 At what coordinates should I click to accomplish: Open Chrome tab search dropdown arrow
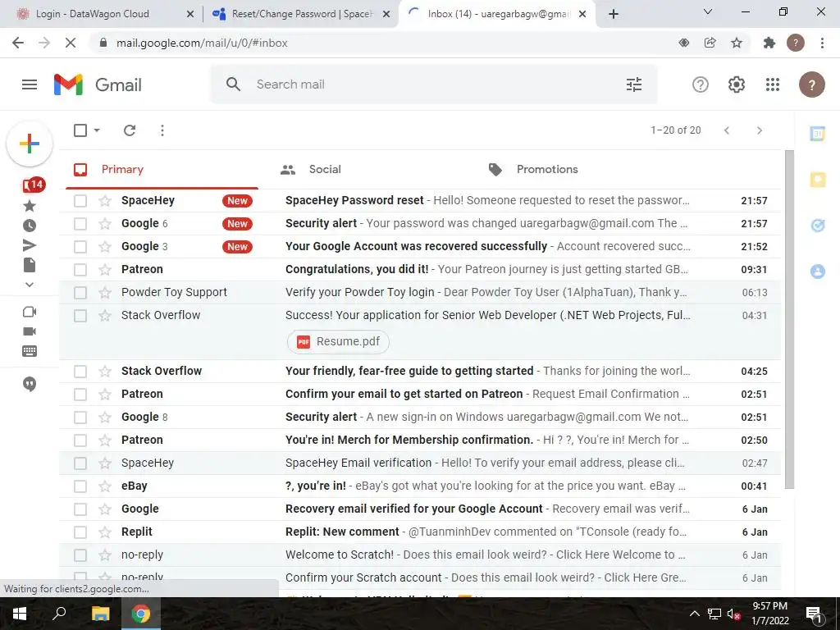(708, 11)
